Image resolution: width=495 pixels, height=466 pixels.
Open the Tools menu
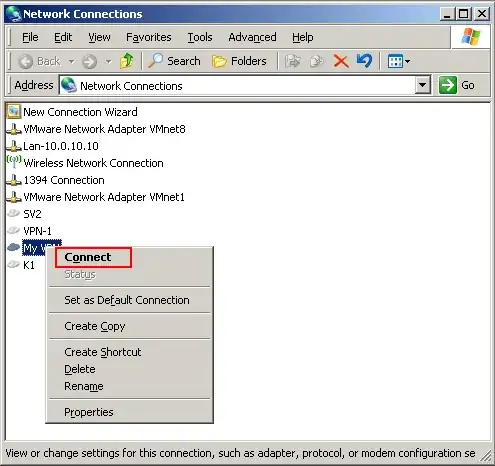coord(200,37)
